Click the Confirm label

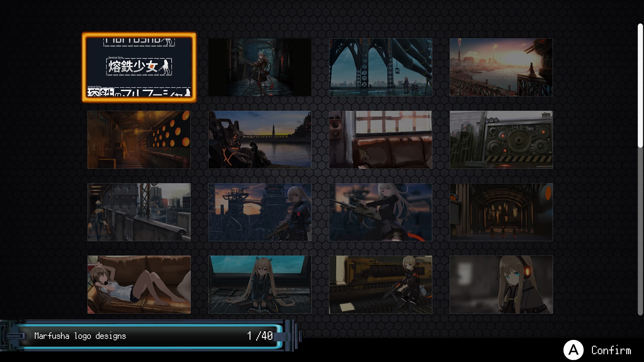click(x=611, y=350)
